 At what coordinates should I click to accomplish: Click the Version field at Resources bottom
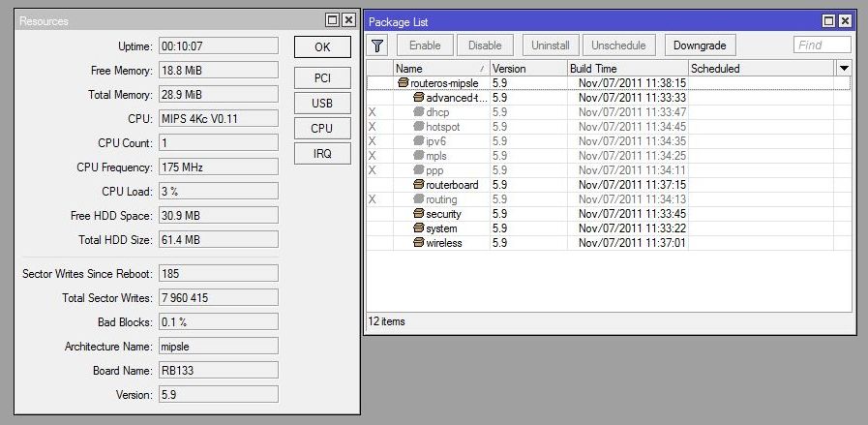[x=219, y=395]
